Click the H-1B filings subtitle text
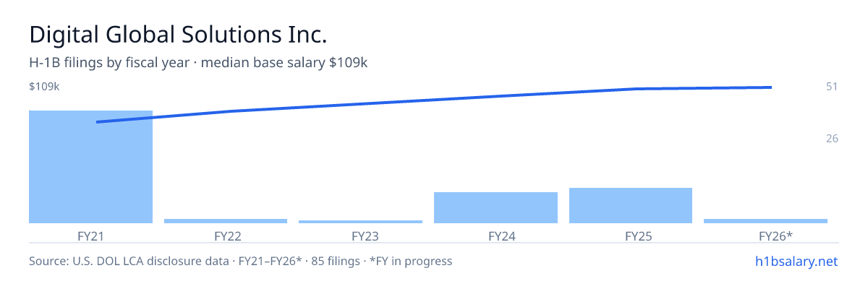Viewport: 868px width, 289px height. coord(198,63)
